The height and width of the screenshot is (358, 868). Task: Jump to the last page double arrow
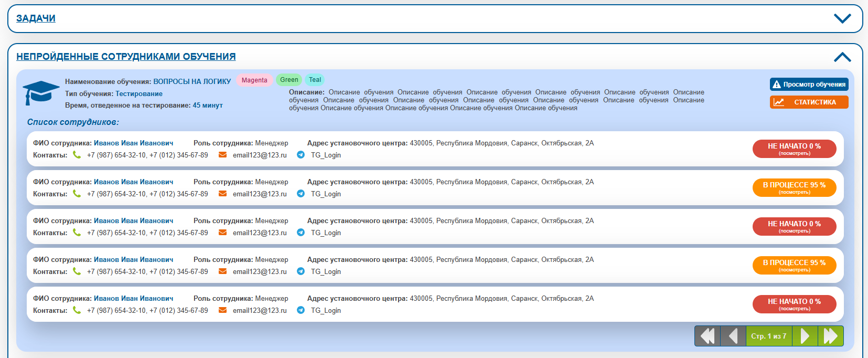click(x=831, y=336)
